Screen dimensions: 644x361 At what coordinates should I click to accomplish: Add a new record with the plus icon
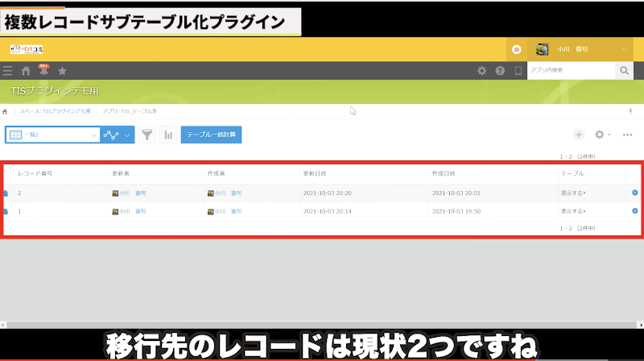pyautogui.click(x=578, y=135)
